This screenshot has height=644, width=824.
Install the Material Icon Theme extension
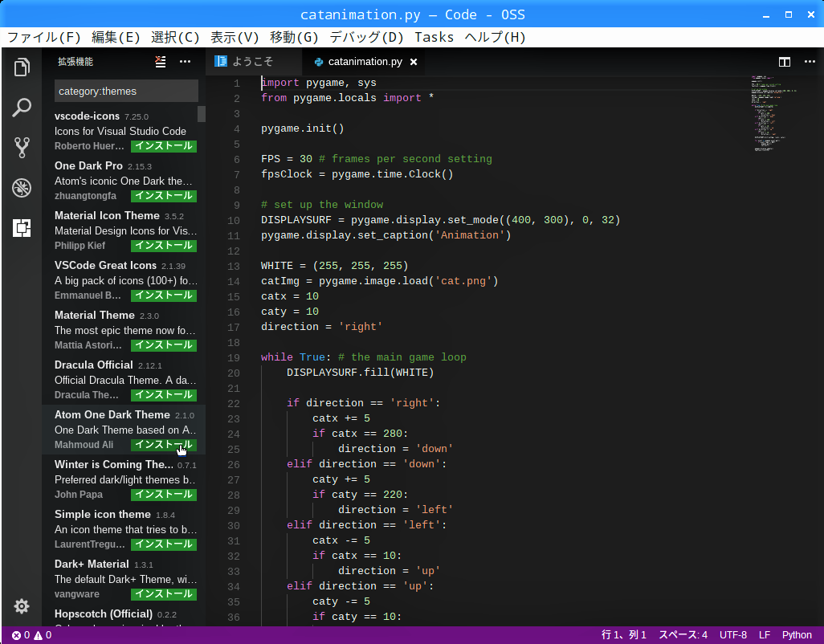tap(164, 245)
